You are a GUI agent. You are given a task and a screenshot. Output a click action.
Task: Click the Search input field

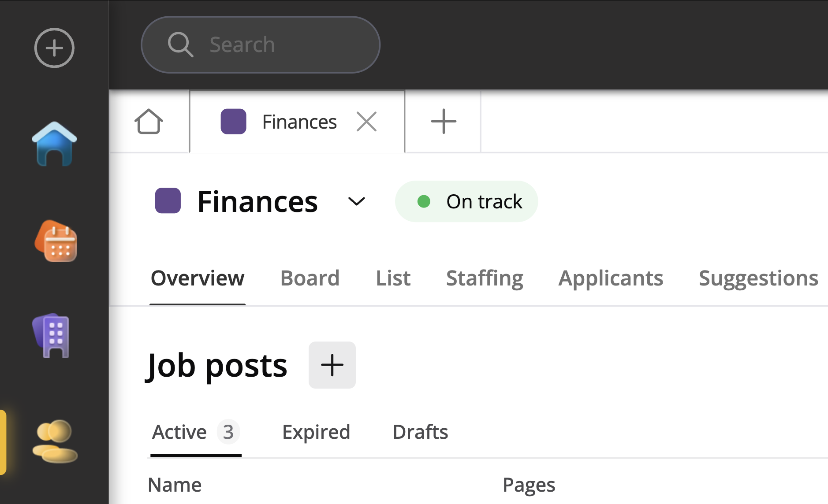tap(282, 44)
